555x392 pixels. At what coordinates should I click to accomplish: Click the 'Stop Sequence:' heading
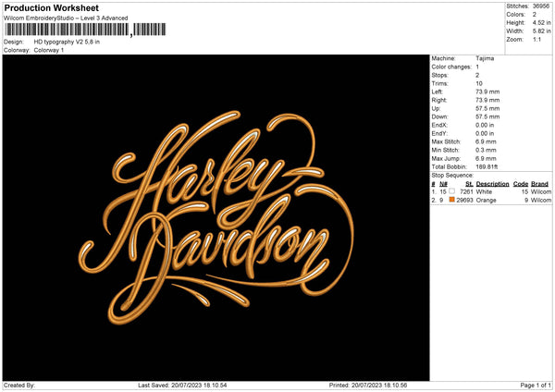(x=452, y=175)
